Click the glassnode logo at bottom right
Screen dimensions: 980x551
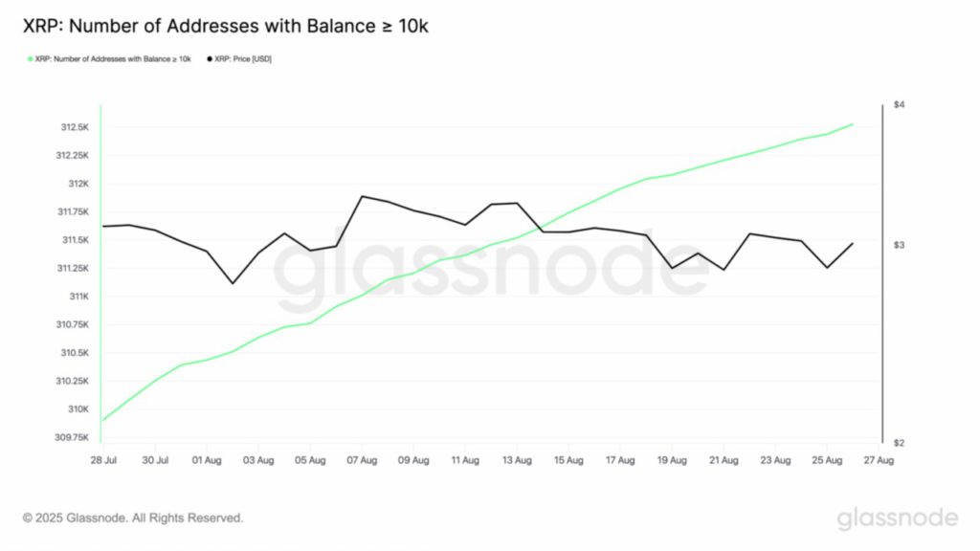click(x=897, y=518)
